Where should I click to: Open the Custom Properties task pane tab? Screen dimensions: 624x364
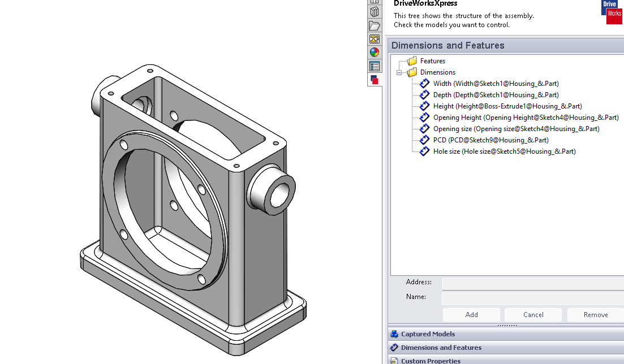pos(375,66)
